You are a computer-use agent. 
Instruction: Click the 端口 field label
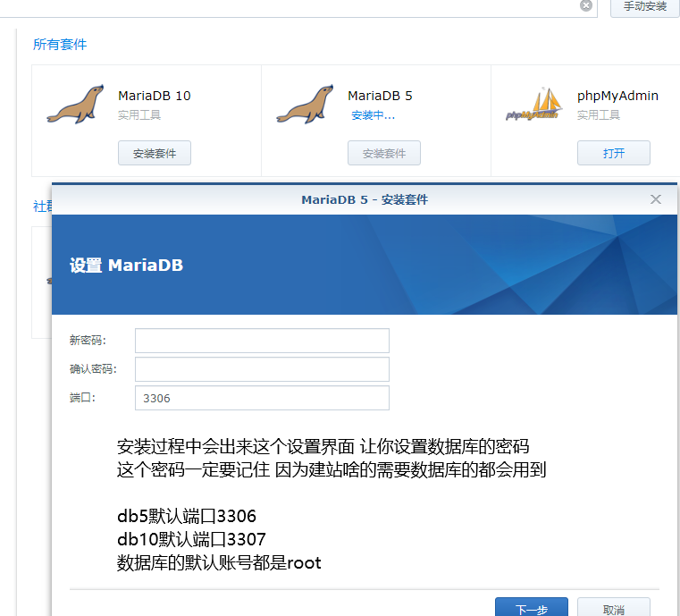82,397
